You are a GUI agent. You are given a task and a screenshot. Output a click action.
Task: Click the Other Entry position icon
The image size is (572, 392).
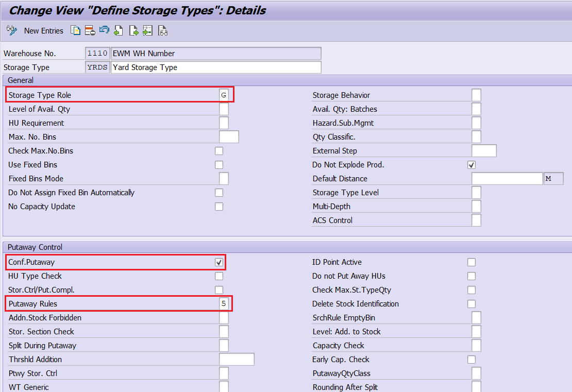click(148, 31)
